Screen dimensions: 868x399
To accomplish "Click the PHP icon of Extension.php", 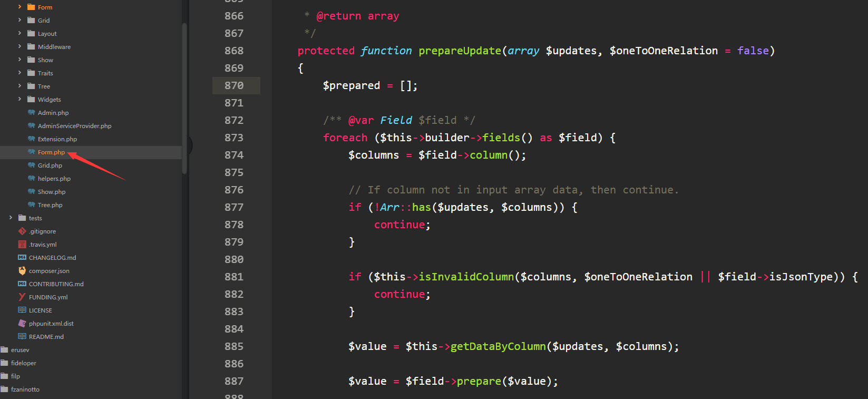I will [31, 139].
